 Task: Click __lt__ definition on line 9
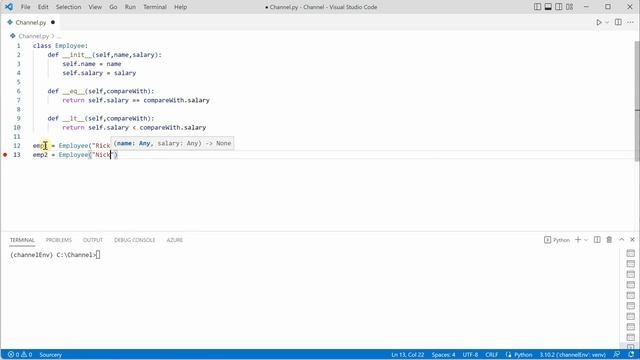coord(101,118)
